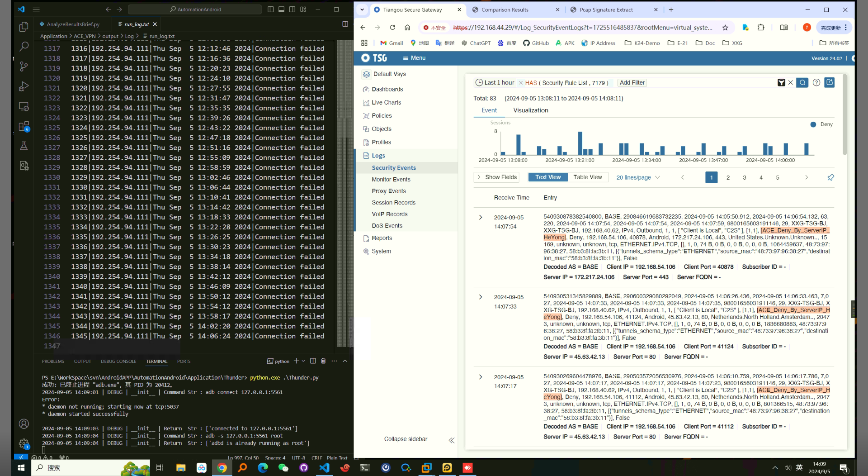Open Session Records in Logs menu

point(393,203)
